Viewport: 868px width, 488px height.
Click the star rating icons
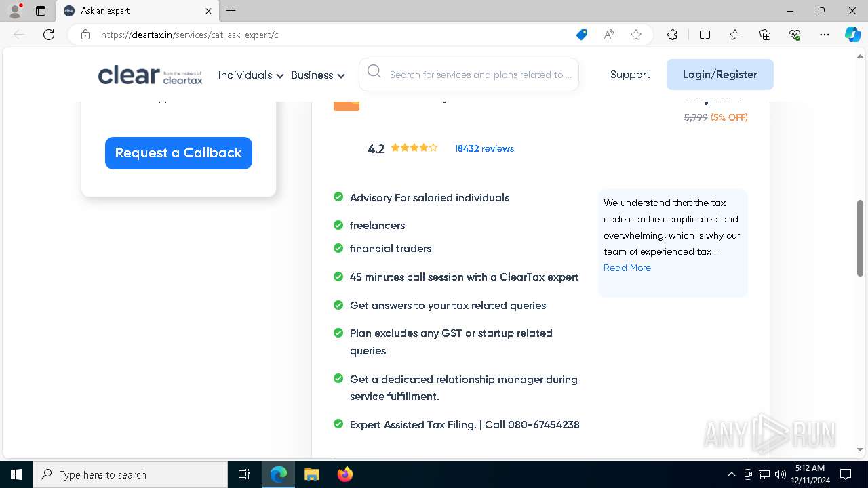[x=414, y=148]
